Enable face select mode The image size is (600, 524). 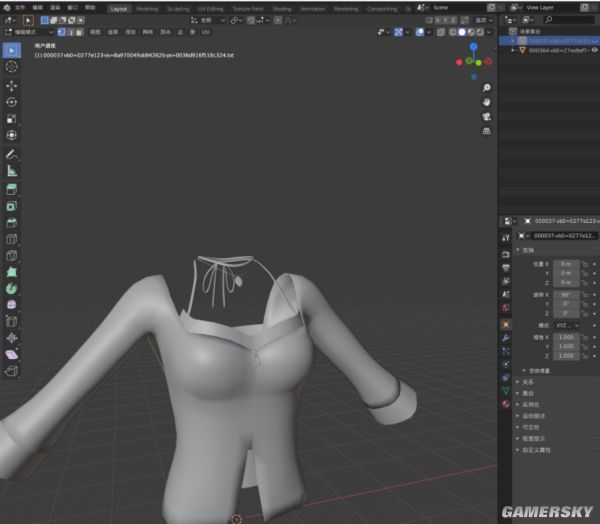(x=79, y=32)
